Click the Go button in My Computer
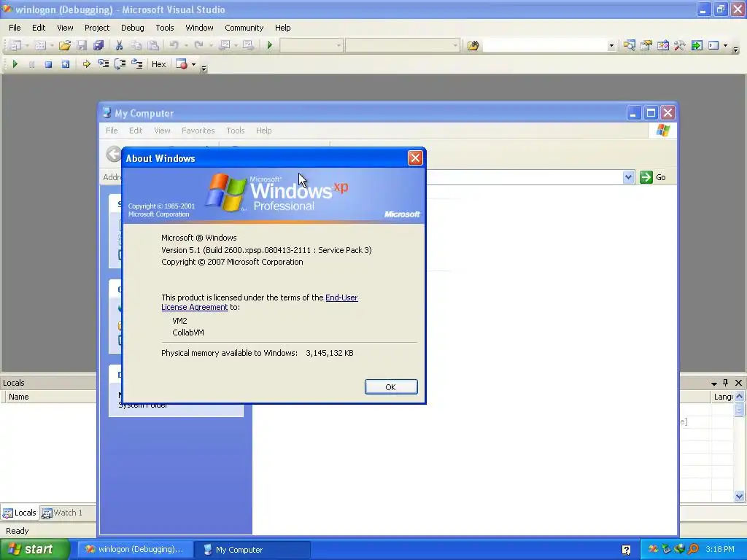Screen dimensions: 747x560 [653, 177]
